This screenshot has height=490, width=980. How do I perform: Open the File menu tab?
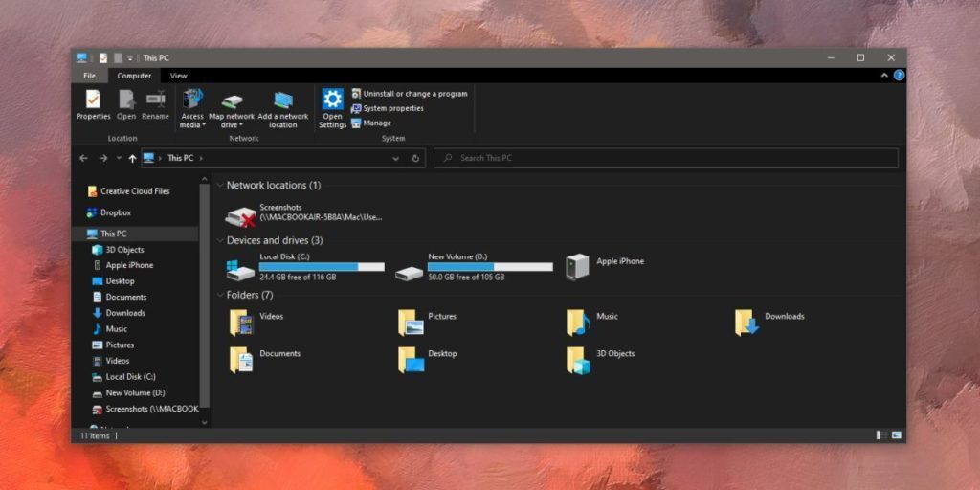point(89,76)
